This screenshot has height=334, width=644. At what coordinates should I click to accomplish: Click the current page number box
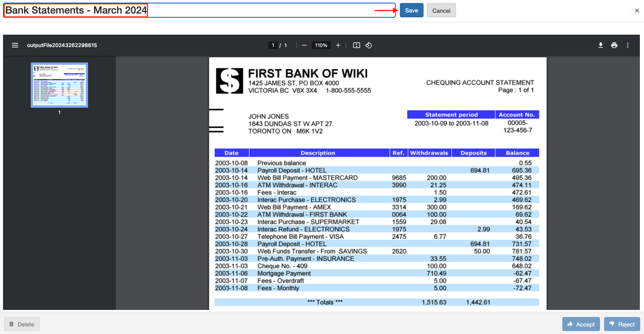click(273, 45)
